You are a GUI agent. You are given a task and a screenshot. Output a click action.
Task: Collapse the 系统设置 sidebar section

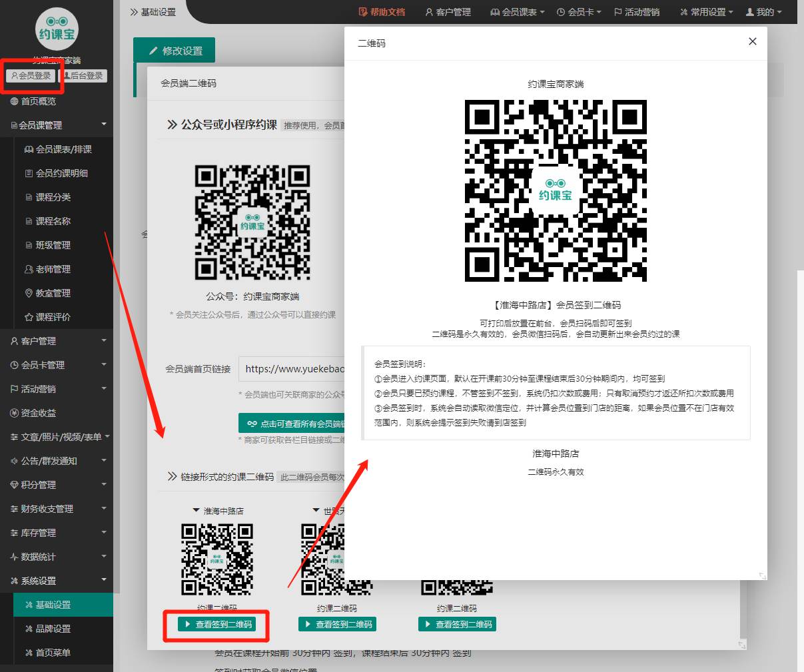(57, 581)
